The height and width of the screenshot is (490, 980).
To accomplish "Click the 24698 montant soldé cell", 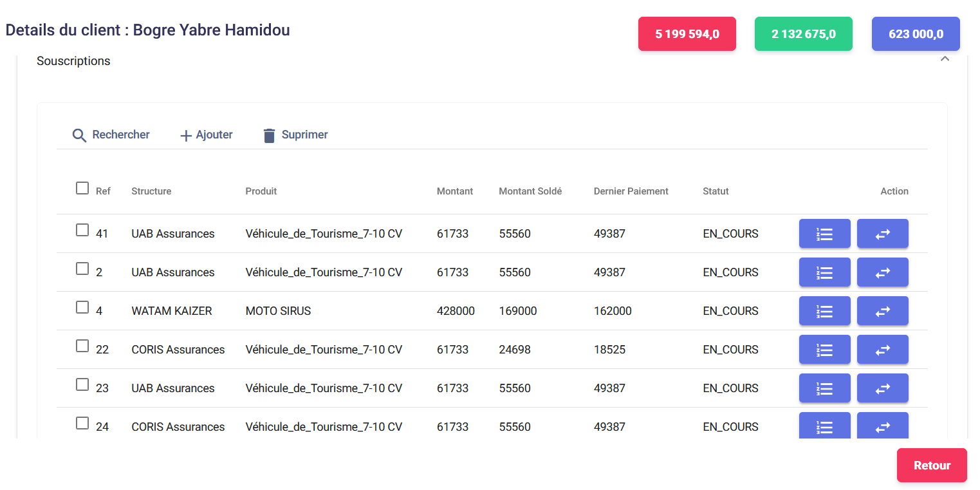I will (515, 350).
